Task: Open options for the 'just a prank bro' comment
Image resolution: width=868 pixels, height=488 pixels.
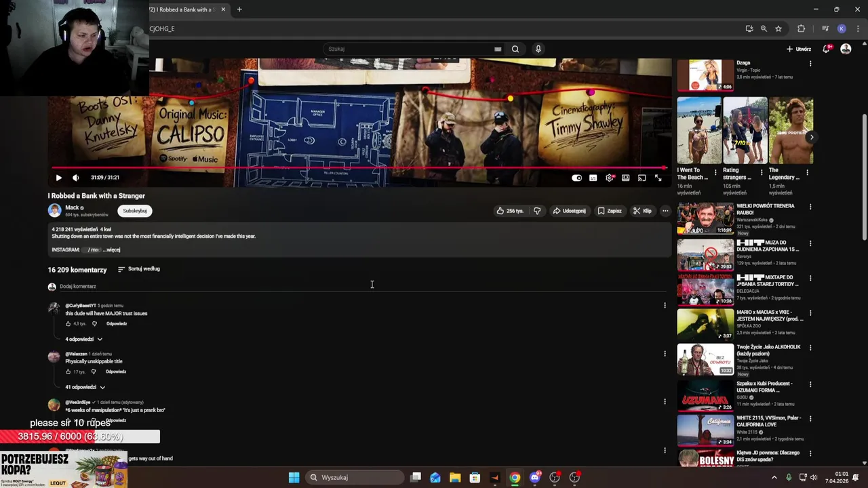Action: (665, 401)
